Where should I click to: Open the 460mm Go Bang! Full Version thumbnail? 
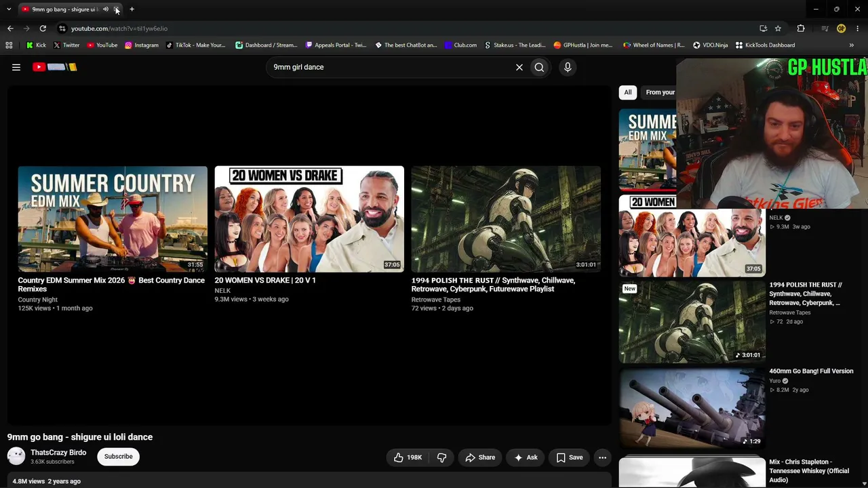point(692,408)
